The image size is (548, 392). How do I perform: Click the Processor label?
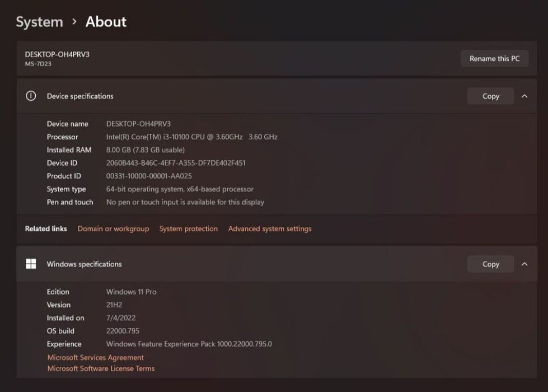pos(62,137)
